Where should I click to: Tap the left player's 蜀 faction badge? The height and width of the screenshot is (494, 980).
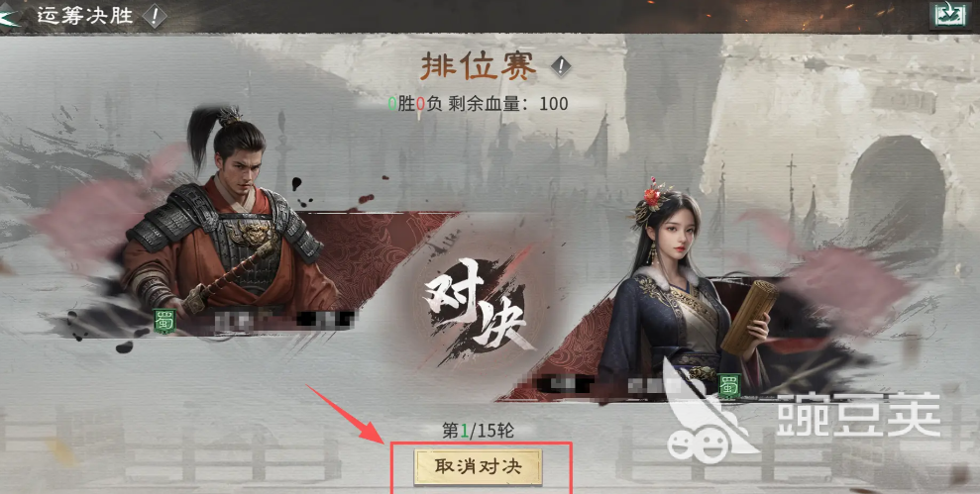tap(163, 322)
